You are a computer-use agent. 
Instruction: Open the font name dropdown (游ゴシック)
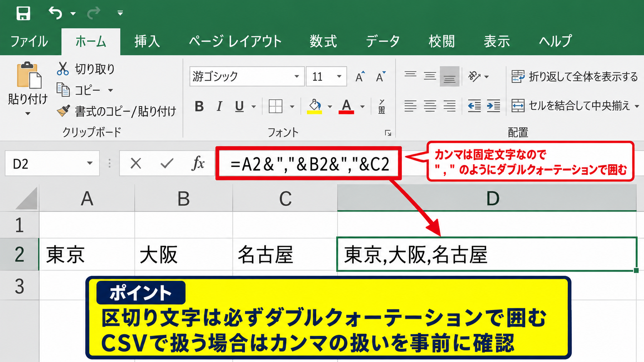pos(297,77)
